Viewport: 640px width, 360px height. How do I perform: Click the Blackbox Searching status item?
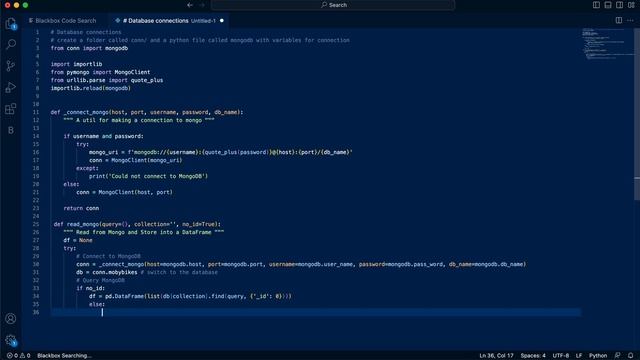point(64,356)
